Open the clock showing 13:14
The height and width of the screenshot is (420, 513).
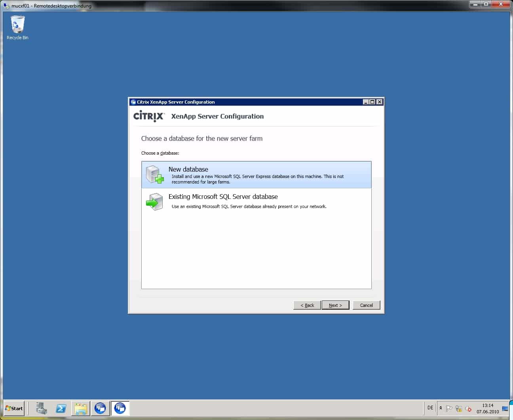pos(488,409)
